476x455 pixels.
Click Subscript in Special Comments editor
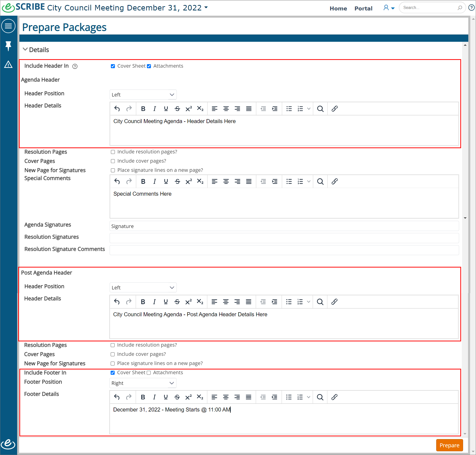(x=200, y=181)
